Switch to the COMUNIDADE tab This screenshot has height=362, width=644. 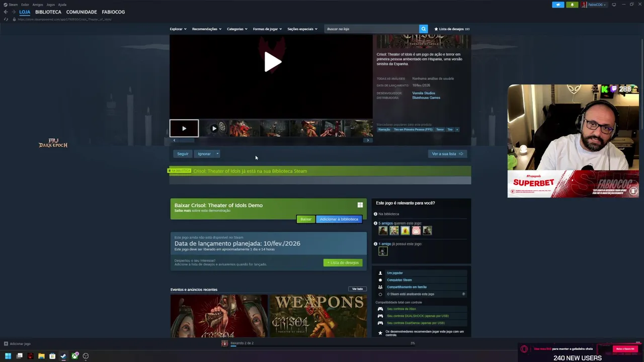pyautogui.click(x=82, y=12)
